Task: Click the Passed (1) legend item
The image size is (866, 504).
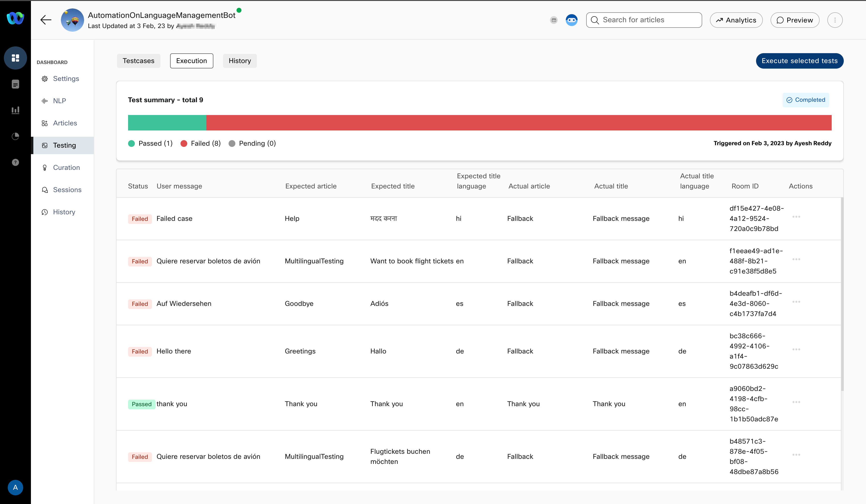Action: tap(151, 143)
